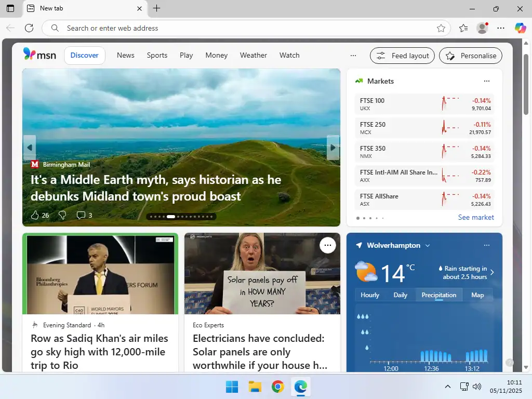Refresh the page
The image size is (532, 399).
click(29, 28)
